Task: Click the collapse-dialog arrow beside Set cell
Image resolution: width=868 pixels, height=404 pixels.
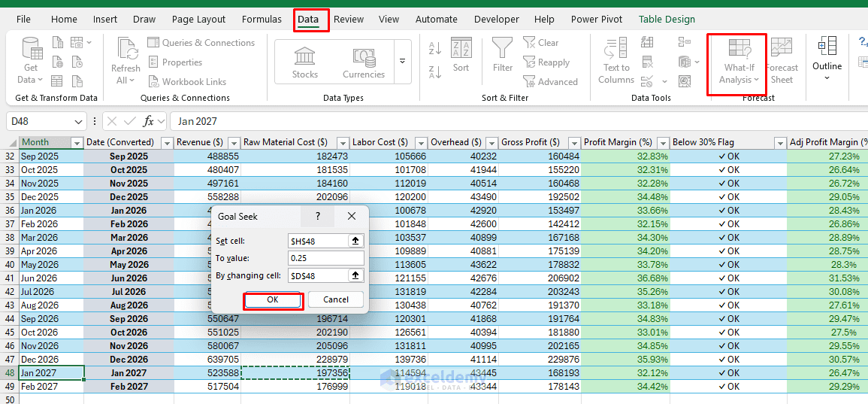Action: [355, 241]
